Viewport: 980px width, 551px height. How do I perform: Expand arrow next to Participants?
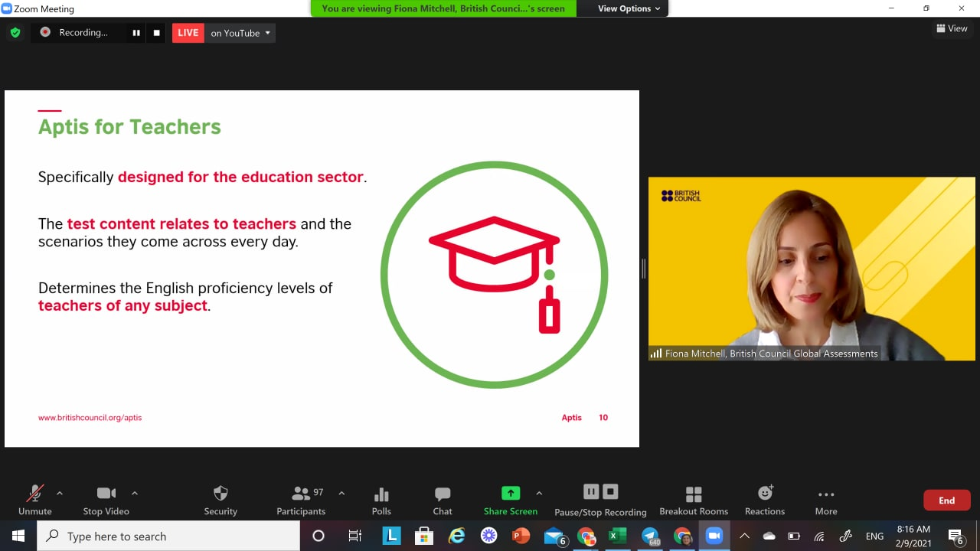point(341,493)
